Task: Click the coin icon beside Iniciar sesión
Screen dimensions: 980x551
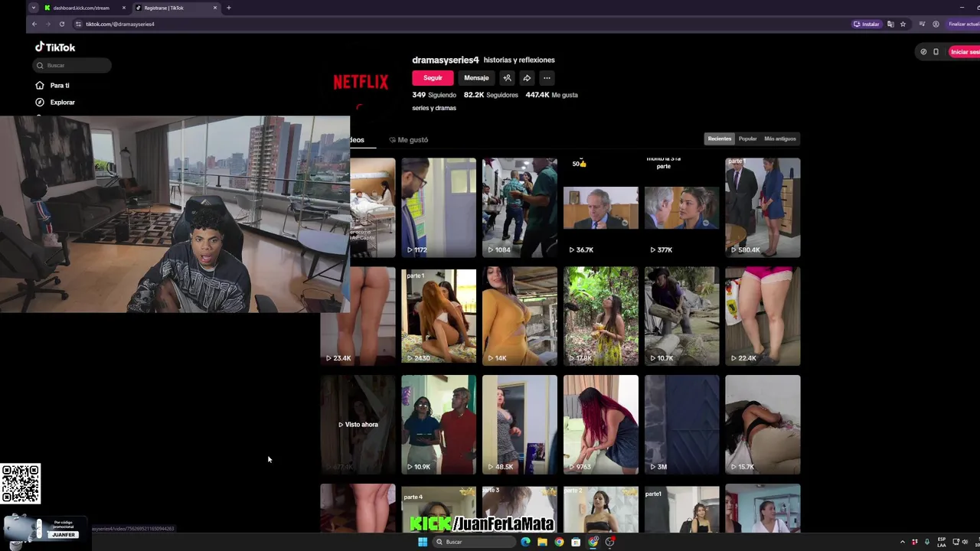Action: (923, 51)
